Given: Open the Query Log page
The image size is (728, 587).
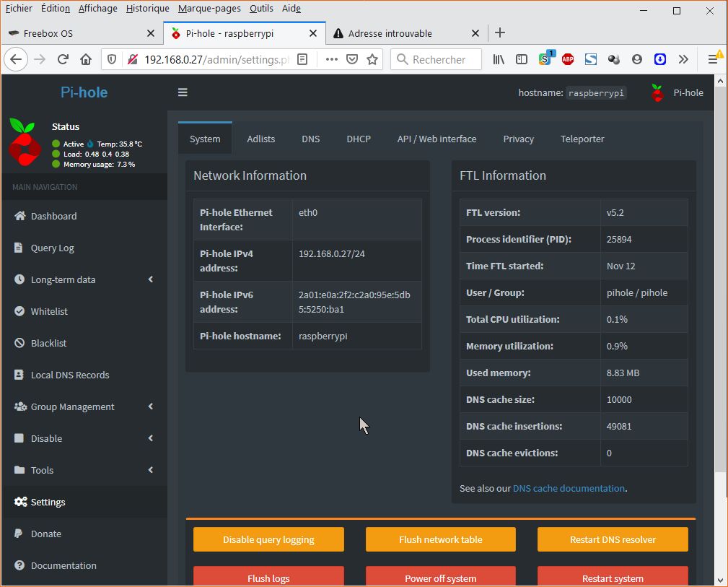Looking at the screenshot, I should (44, 248).
